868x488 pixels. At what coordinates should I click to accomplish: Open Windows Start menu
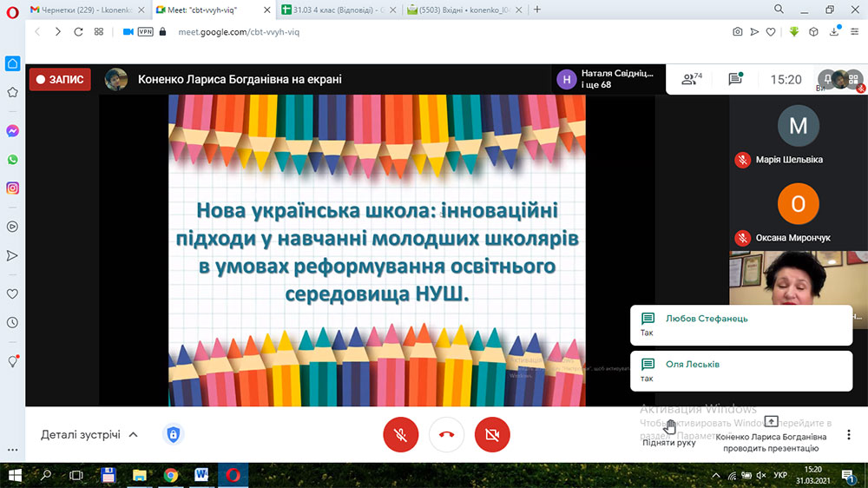click(x=15, y=475)
